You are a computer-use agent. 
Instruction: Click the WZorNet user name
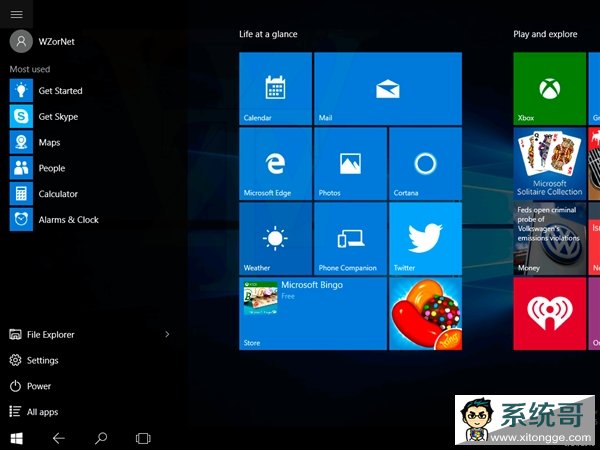pos(57,41)
